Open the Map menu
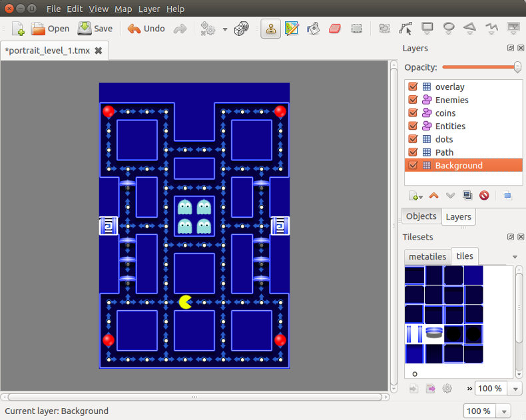Viewport: 526px width, 420px height. [x=123, y=9]
